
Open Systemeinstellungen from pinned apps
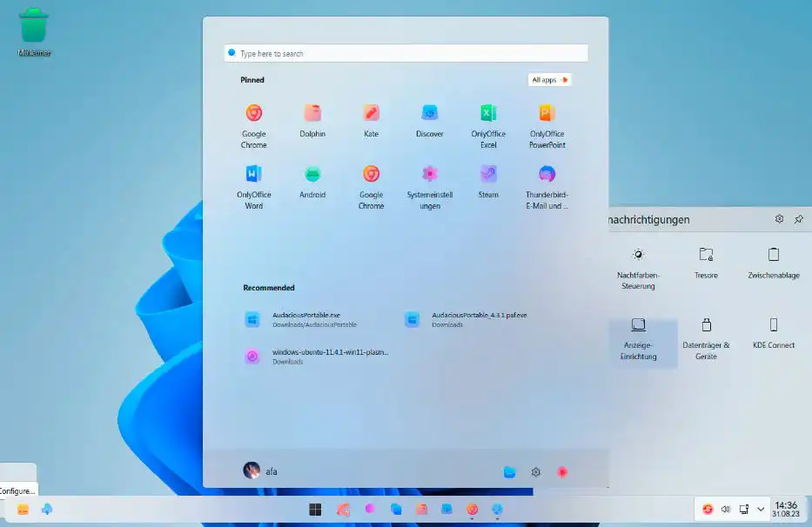point(429,187)
